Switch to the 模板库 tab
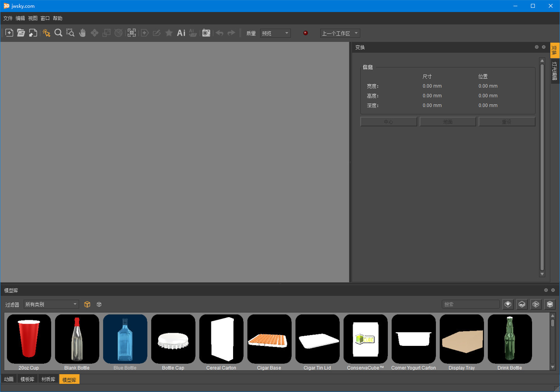 (x=27, y=379)
